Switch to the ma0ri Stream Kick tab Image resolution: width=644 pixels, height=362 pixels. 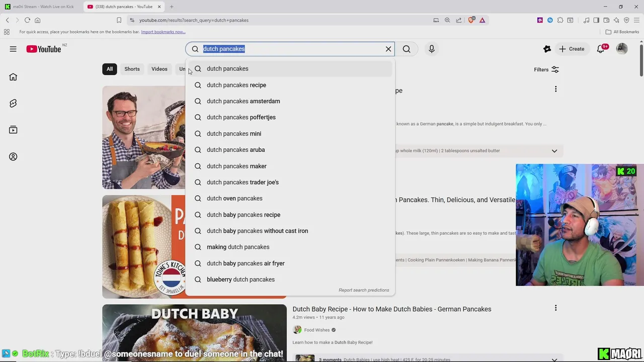40,7
